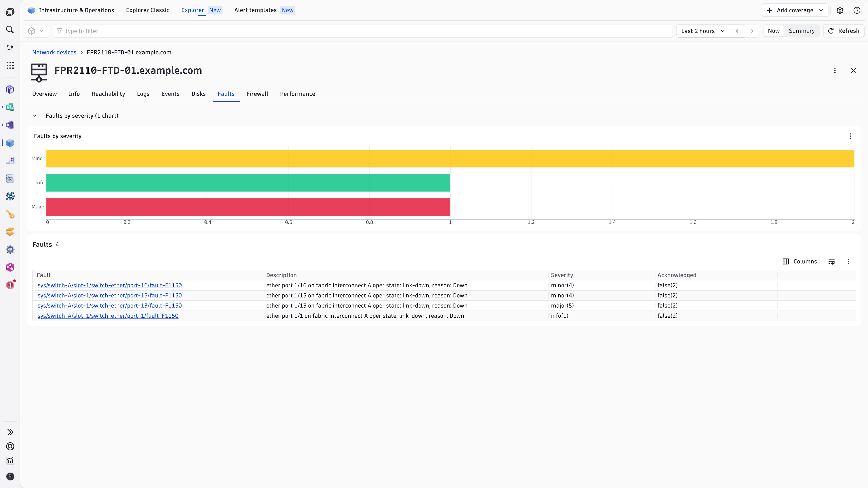Open the purple triangle app in the sidebar

point(10,125)
